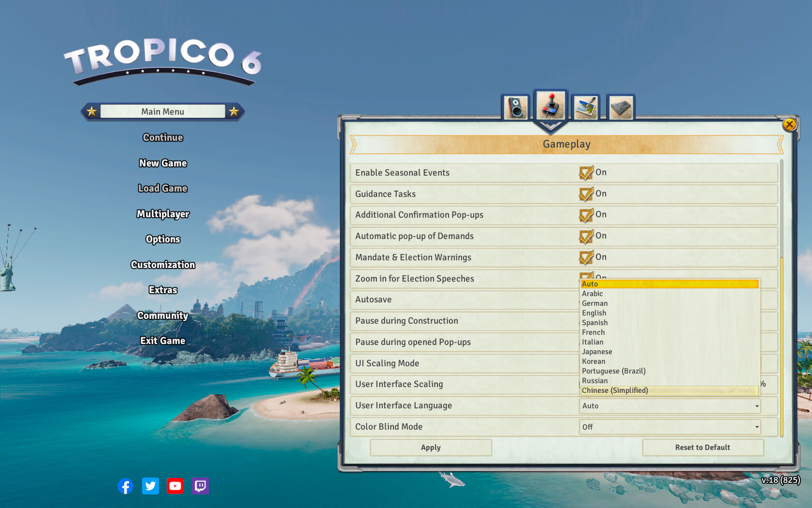Select Auto in the language list
This screenshot has height=508, width=812.
[x=669, y=284]
